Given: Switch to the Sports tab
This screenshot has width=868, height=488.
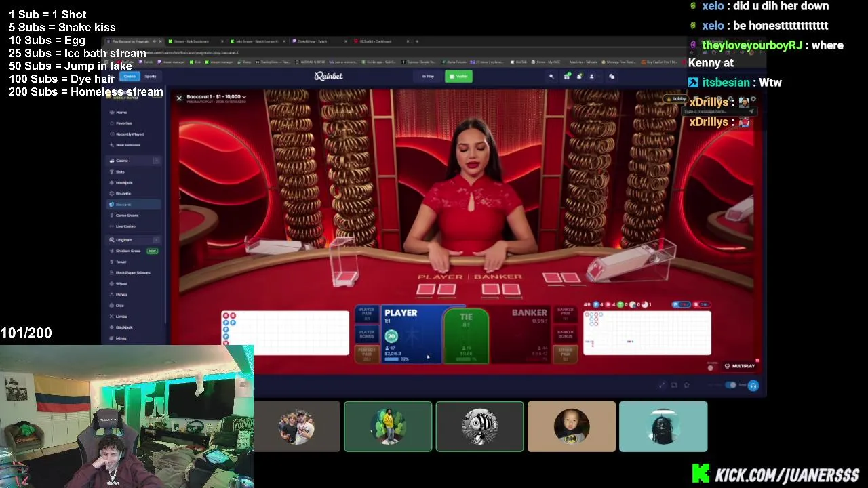Looking at the screenshot, I should click(x=150, y=76).
